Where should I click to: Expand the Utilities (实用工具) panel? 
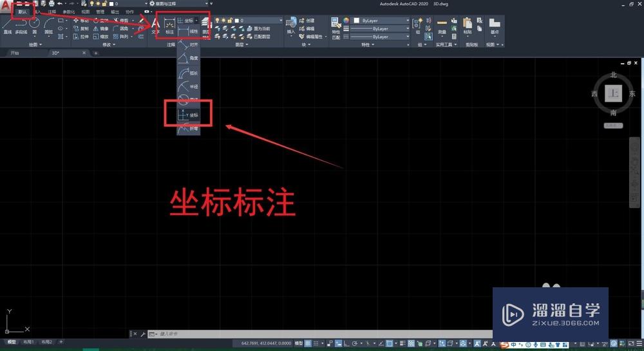(446, 44)
